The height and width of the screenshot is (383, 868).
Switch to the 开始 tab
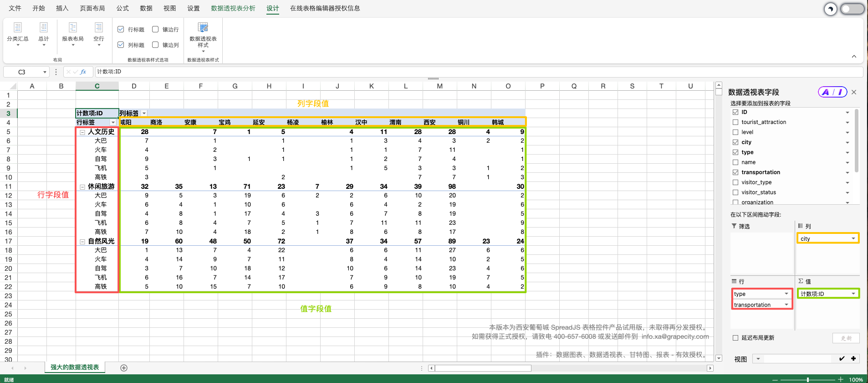point(39,8)
